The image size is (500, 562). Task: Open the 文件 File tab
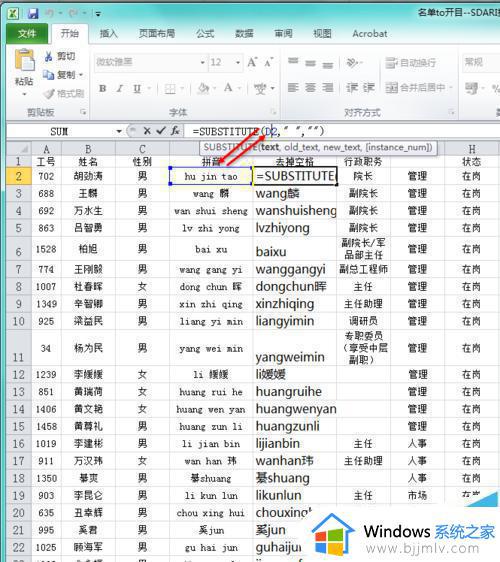(x=27, y=34)
